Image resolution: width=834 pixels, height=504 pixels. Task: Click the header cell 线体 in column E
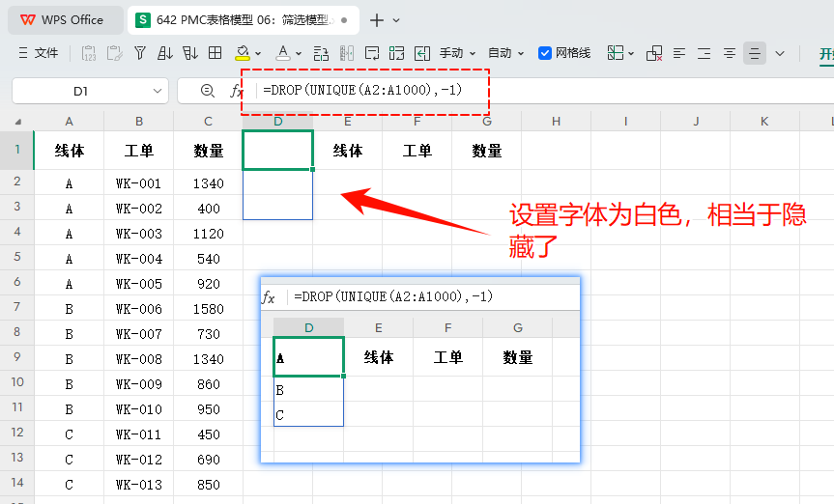tap(348, 151)
